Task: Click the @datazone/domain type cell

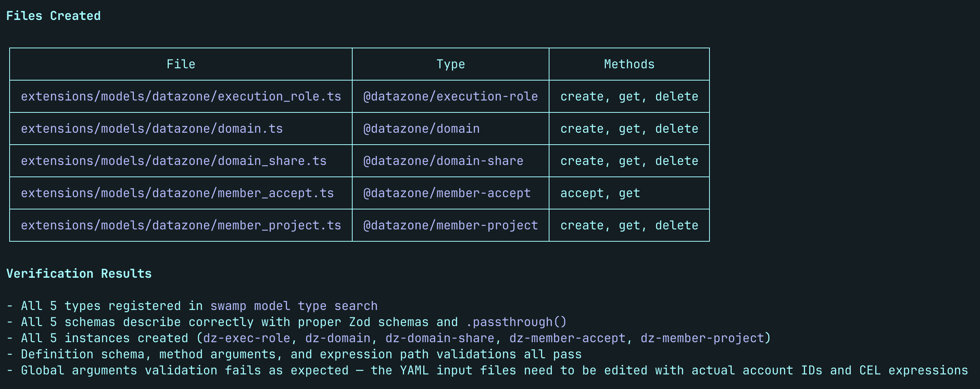Action: point(421,129)
